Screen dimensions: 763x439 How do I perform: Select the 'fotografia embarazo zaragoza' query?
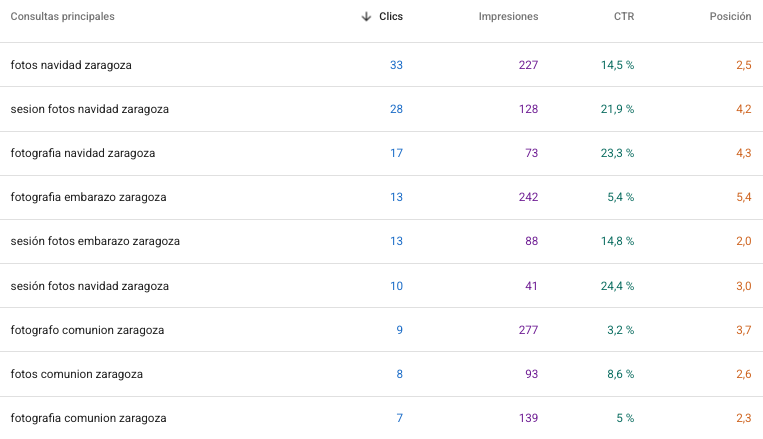(x=88, y=197)
